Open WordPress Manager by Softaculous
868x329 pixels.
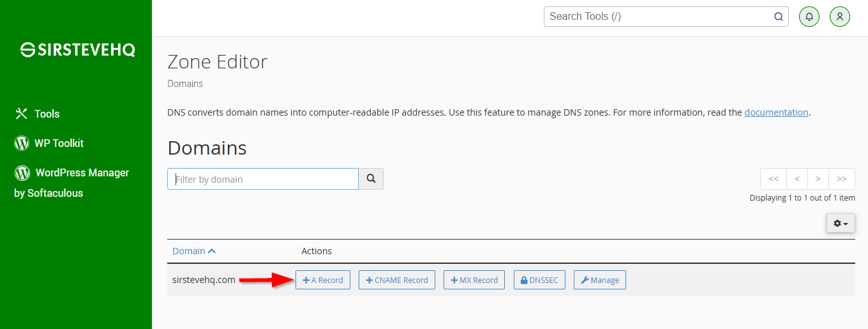pyautogui.click(x=71, y=183)
